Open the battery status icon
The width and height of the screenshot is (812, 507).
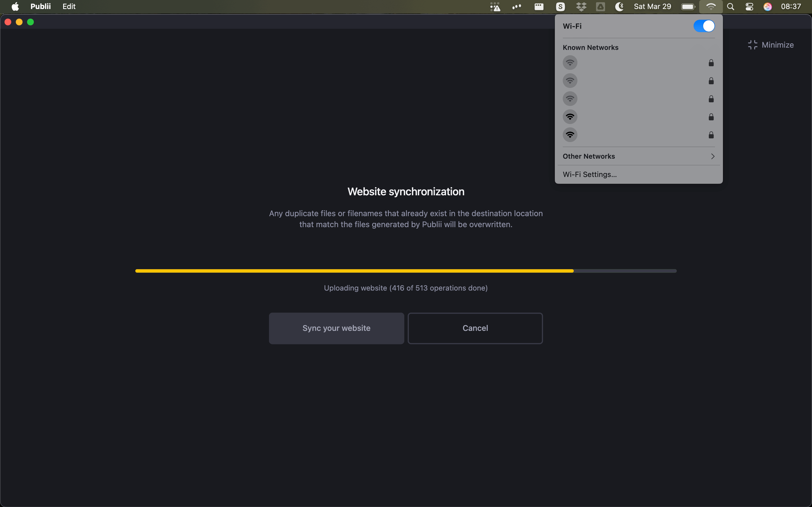pos(688,7)
